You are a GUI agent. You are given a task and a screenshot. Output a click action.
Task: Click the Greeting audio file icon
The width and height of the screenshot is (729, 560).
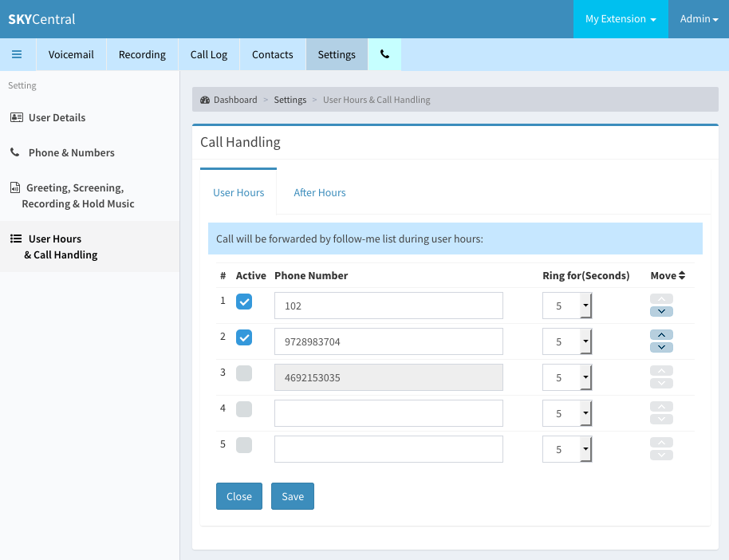(x=15, y=187)
